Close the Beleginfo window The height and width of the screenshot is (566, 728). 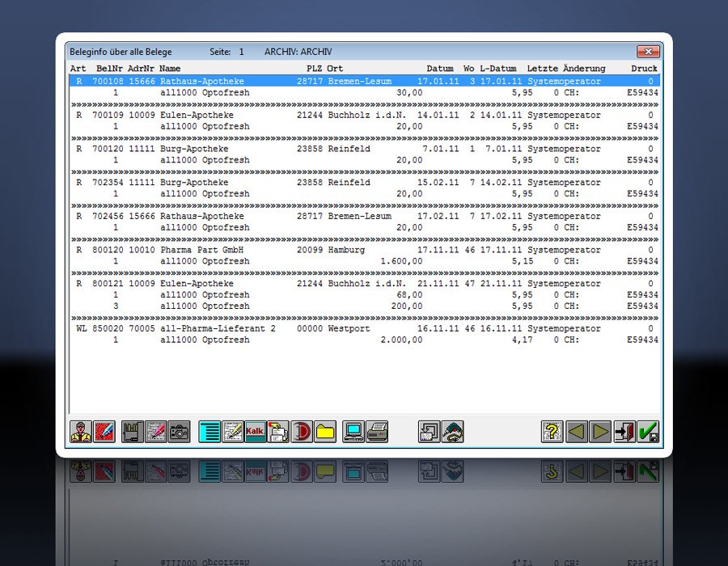(x=648, y=52)
